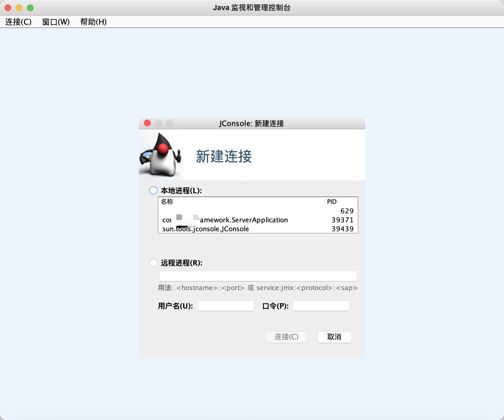
Task: Close the JConsole 新建连接 dialog
Action: [147, 123]
